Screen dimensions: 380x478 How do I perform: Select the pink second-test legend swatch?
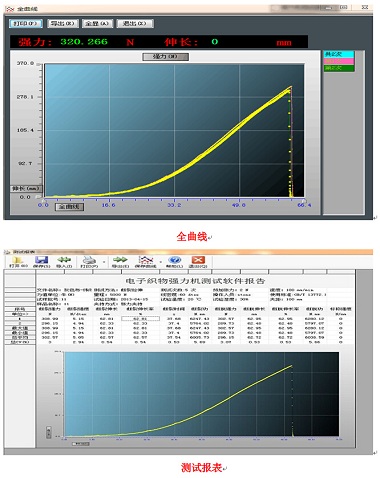point(339,61)
